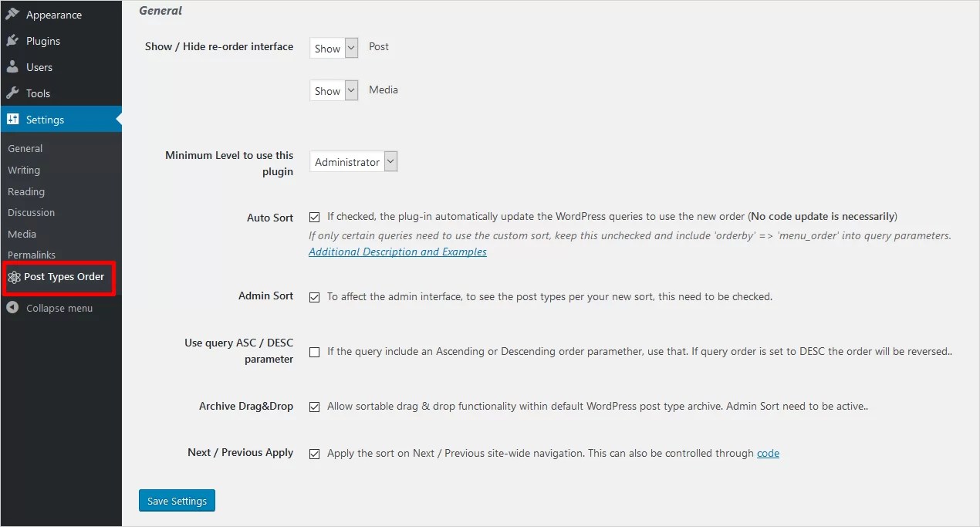980x527 pixels.
Task: Uncheck the Auto Sort checkbox
Action: point(314,218)
